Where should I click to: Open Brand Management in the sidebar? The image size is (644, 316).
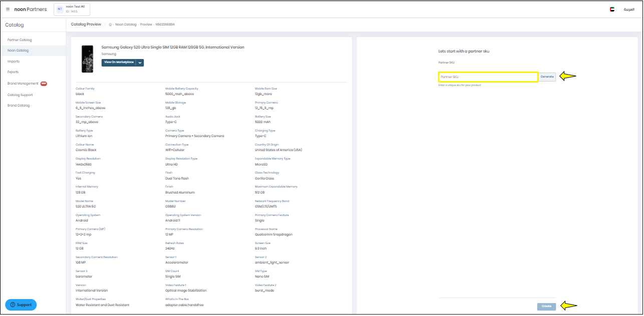(23, 83)
